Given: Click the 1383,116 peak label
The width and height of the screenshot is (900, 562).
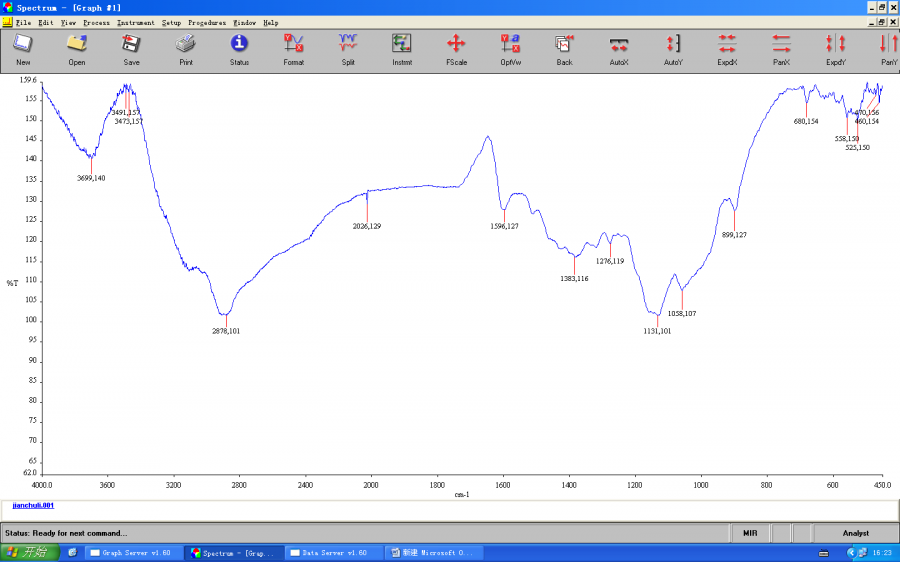Looking at the screenshot, I should point(575,278).
